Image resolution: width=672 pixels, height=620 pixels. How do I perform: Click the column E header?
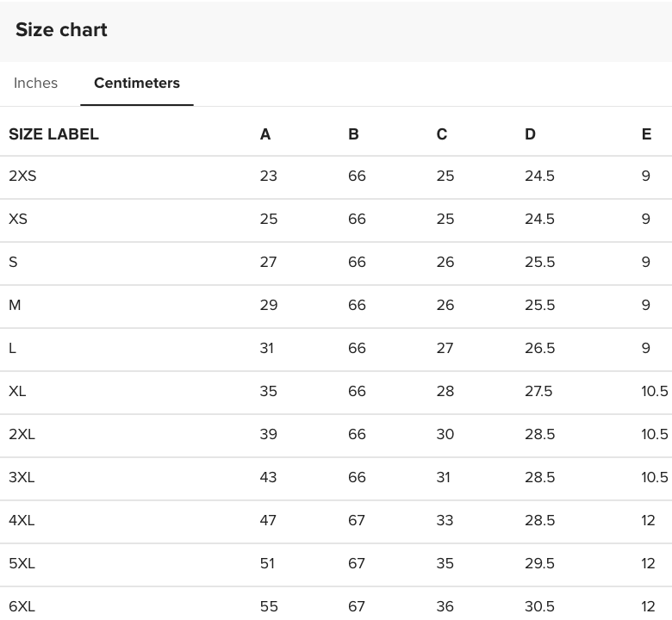[x=646, y=134]
